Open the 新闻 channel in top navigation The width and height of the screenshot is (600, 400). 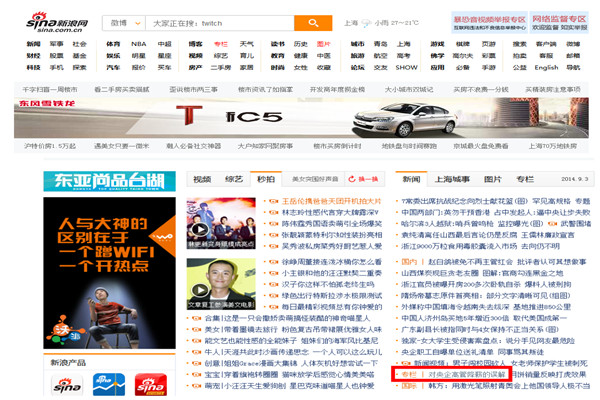click(33, 44)
